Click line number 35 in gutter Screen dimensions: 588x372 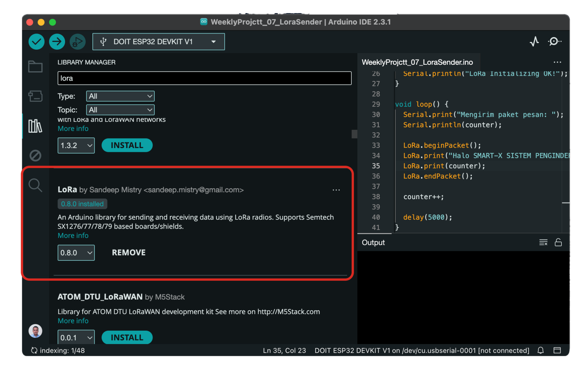click(376, 166)
